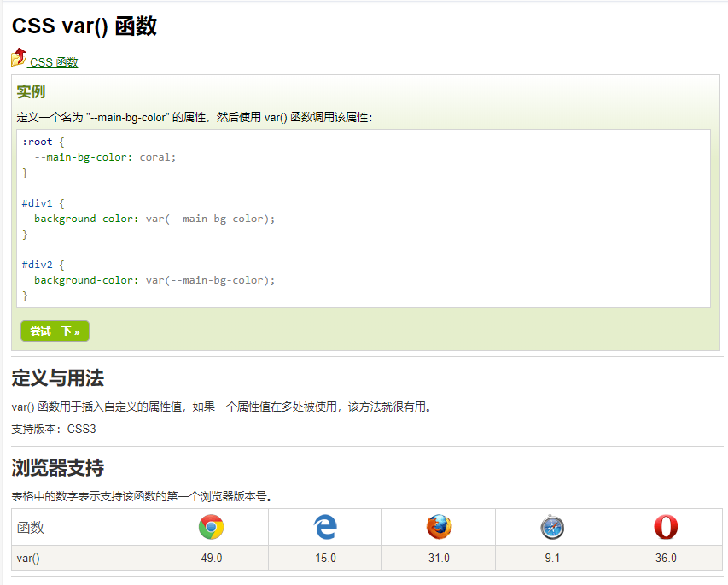Screen dimensions: 728x585
Task: Open the CSS 函数 link
Action: coord(54,62)
